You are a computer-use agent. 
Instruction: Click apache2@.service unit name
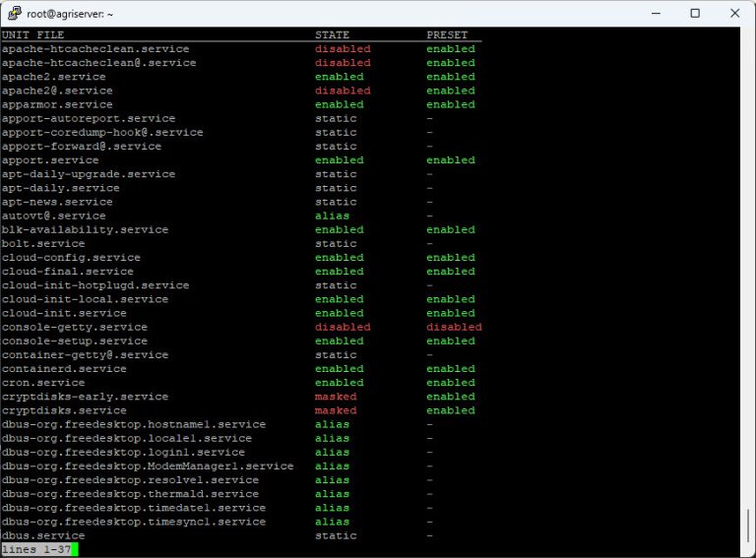click(57, 91)
